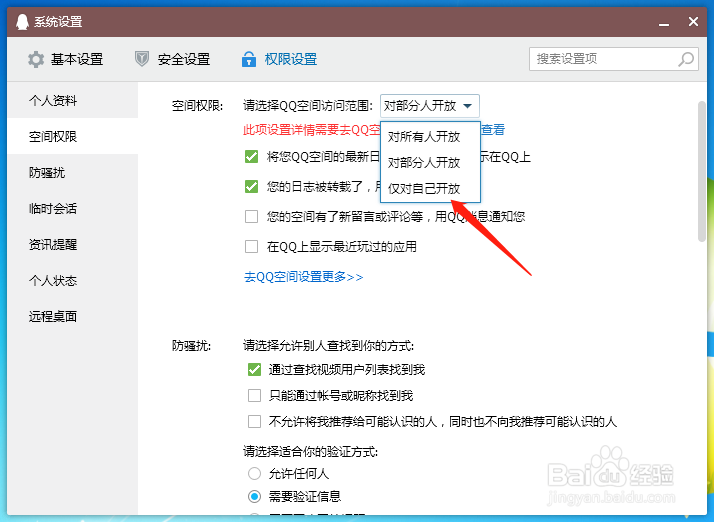Select 资讯提醒 in the sidebar
This screenshot has height=522, width=714.
tap(72, 244)
